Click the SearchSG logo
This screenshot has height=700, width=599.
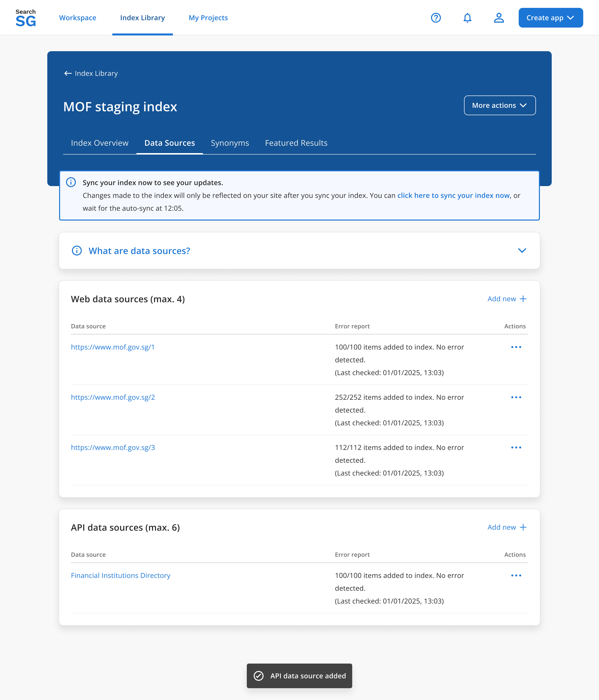coord(26,18)
